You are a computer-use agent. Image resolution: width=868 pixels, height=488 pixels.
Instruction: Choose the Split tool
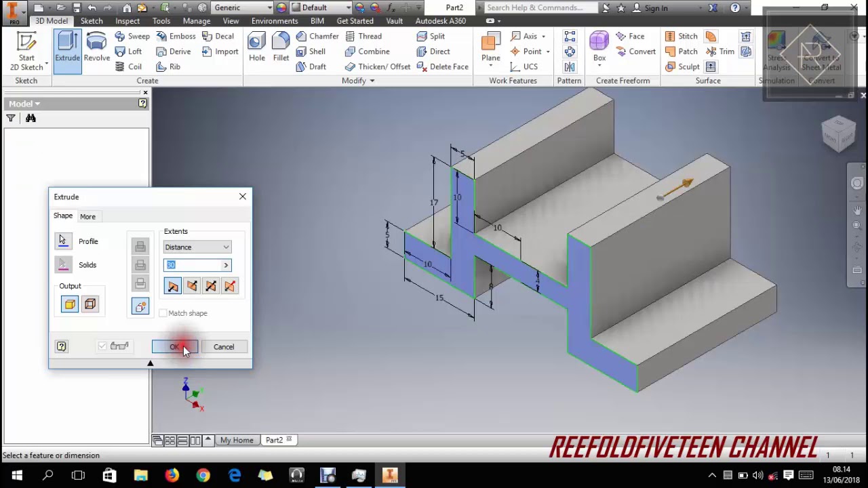pos(431,36)
